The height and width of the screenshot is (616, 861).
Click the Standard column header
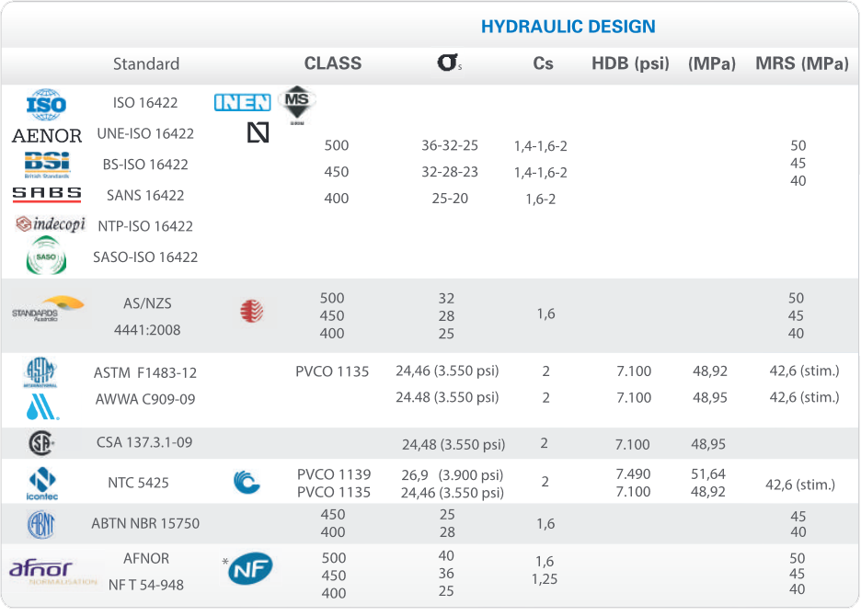pyautogui.click(x=146, y=63)
